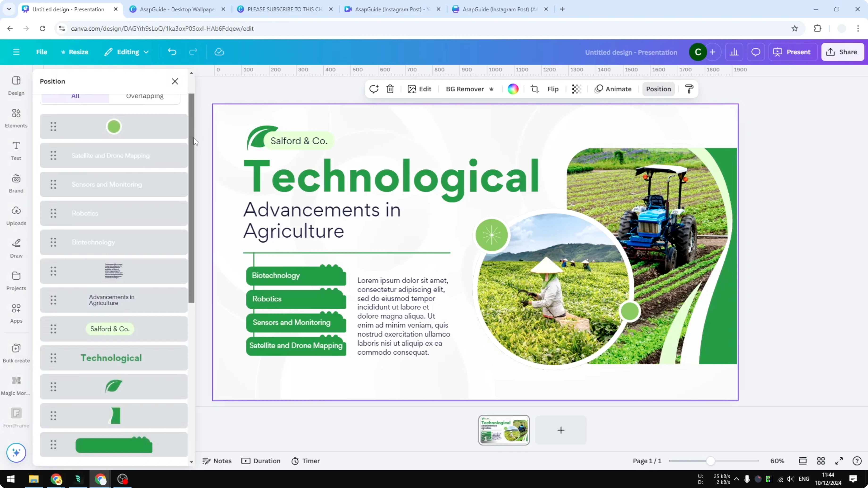Open the Projects sidebar panel
Viewport: 868px width, 488px height.
coord(16,281)
